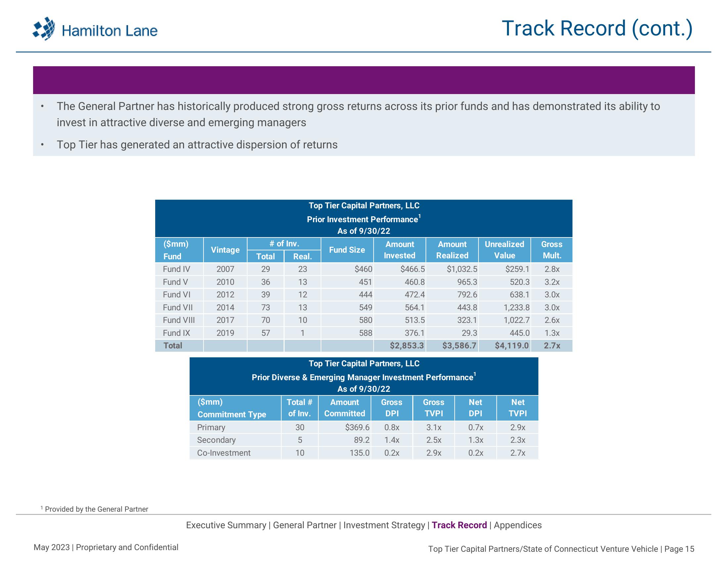Click the Hamilton Lane logo
This screenshot has height=563, width=728.
pos(95,29)
